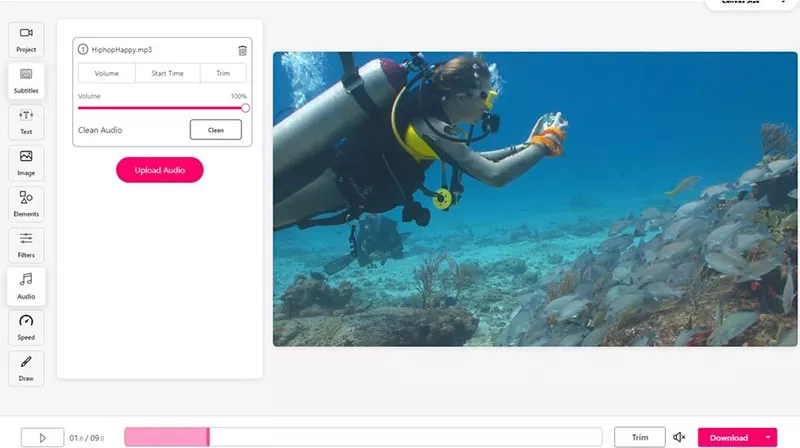Click the Trim button near timeline
This screenshot has width=800, height=448.
click(x=640, y=437)
